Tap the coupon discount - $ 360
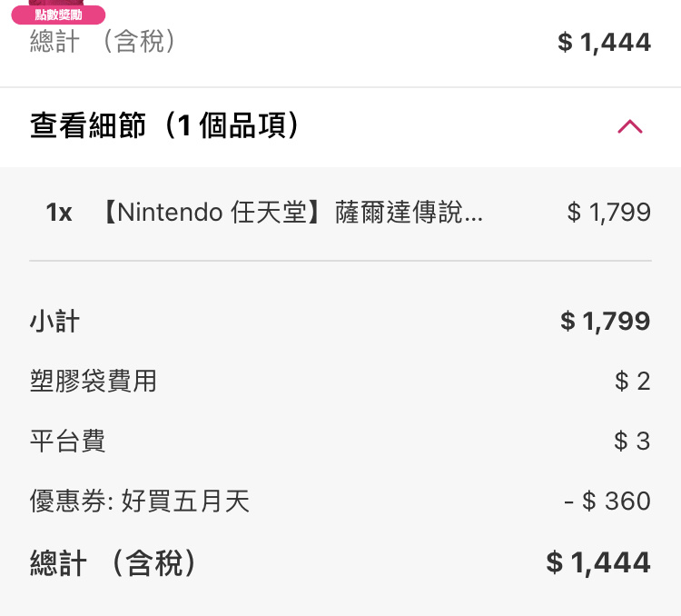 coord(607,501)
